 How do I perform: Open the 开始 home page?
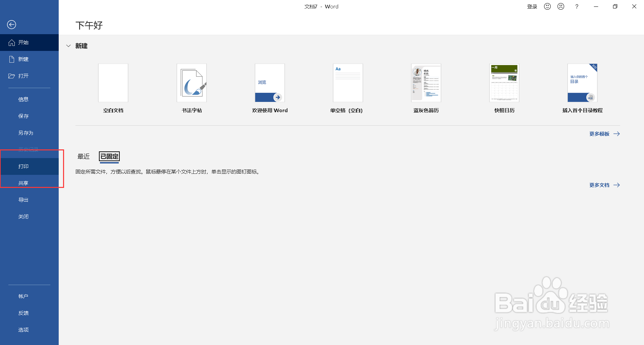point(29,43)
